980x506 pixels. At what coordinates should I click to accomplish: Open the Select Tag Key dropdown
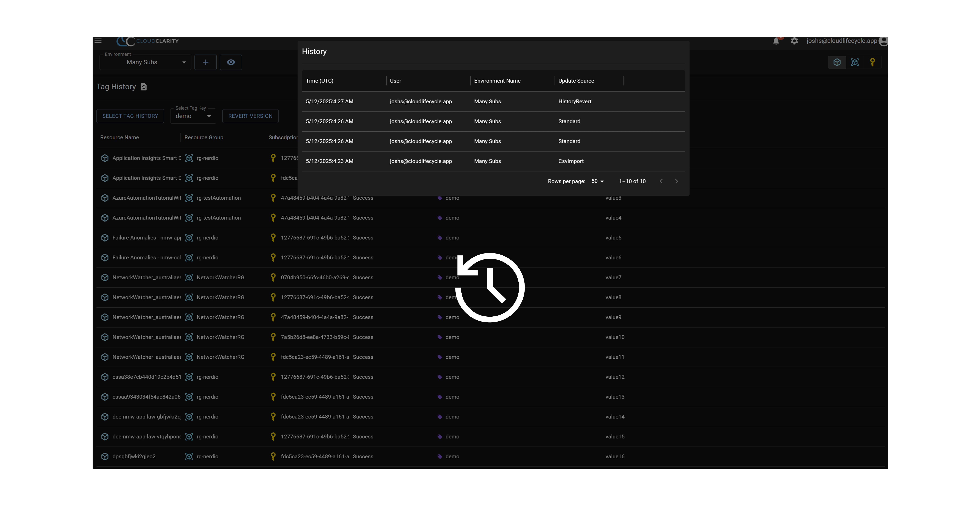click(x=193, y=116)
